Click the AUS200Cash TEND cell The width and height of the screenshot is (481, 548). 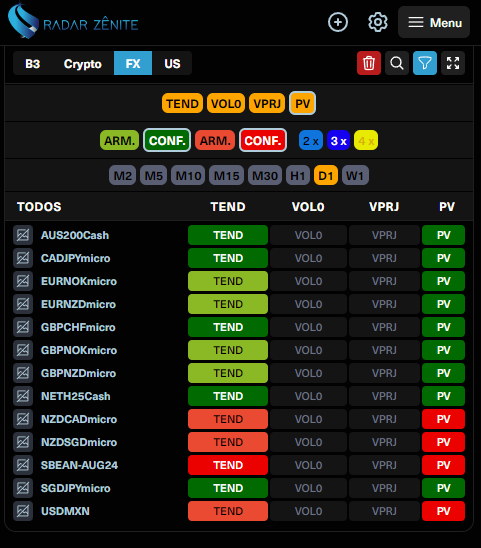tap(228, 235)
